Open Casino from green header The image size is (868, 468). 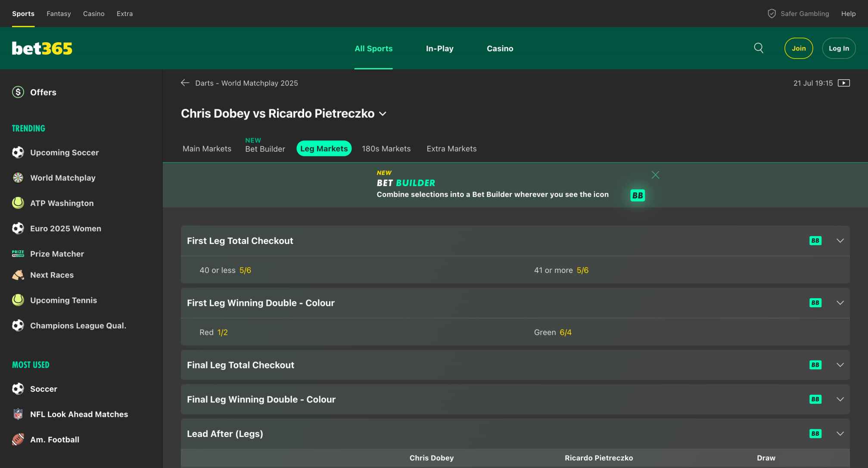click(x=500, y=48)
